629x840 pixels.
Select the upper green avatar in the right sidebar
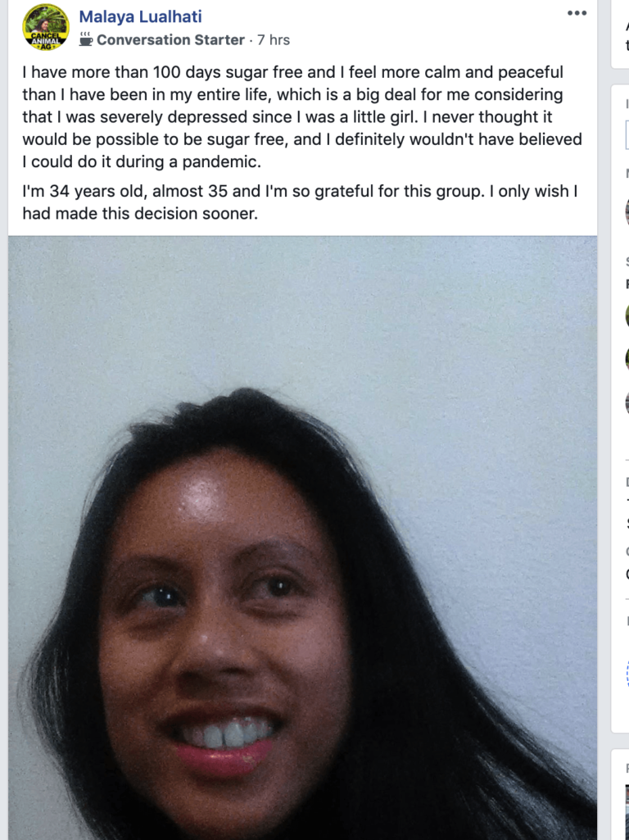pos(627,316)
